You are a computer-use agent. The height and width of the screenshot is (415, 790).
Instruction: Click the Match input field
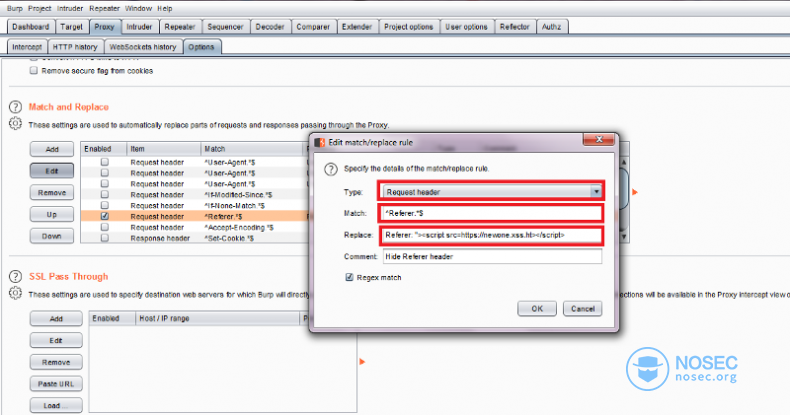[x=492, y=213]
